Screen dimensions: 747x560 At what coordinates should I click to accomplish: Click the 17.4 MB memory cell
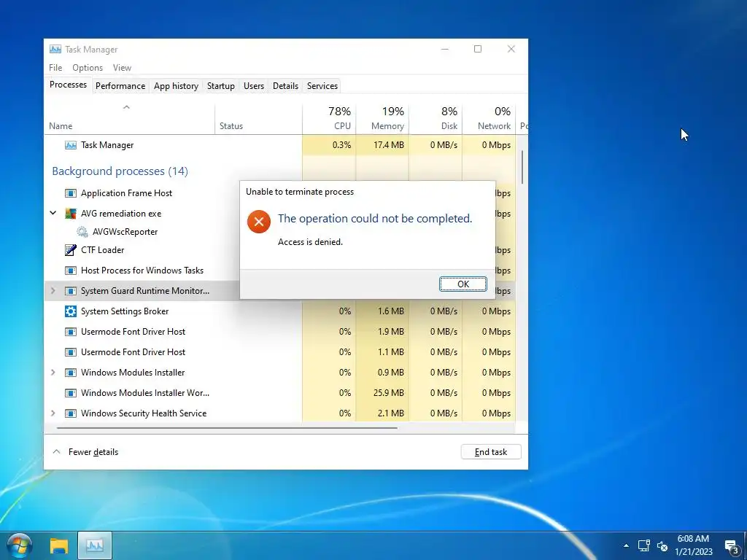tap(382, 145)
